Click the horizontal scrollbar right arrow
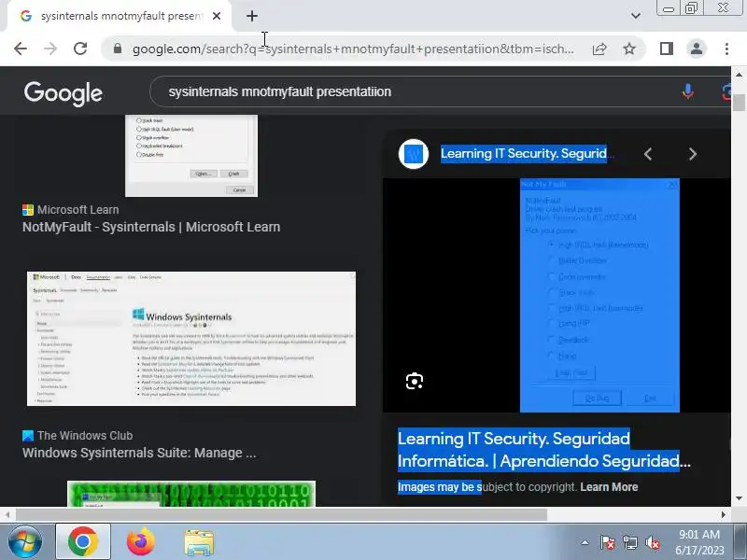 pyautogui.click(x=724, y=515)
